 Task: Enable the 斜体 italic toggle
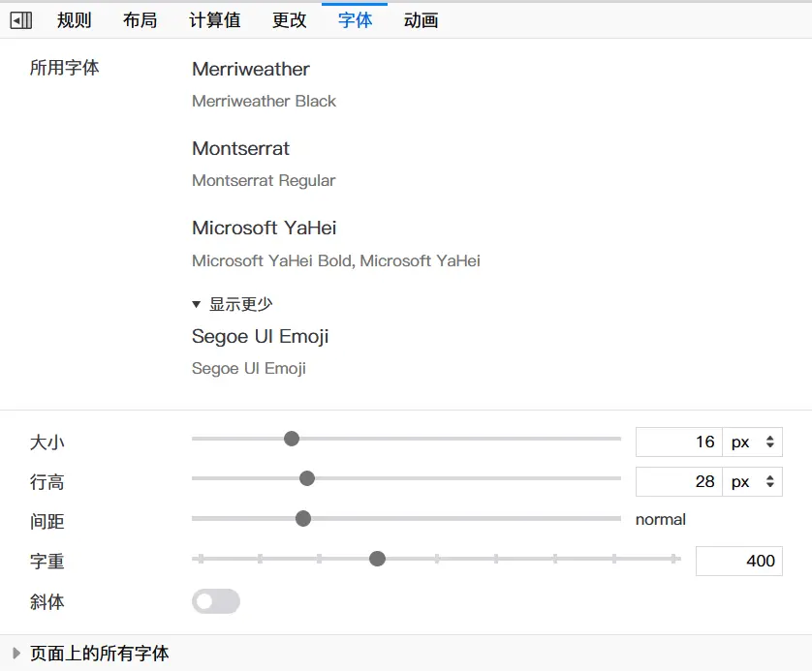216,601
